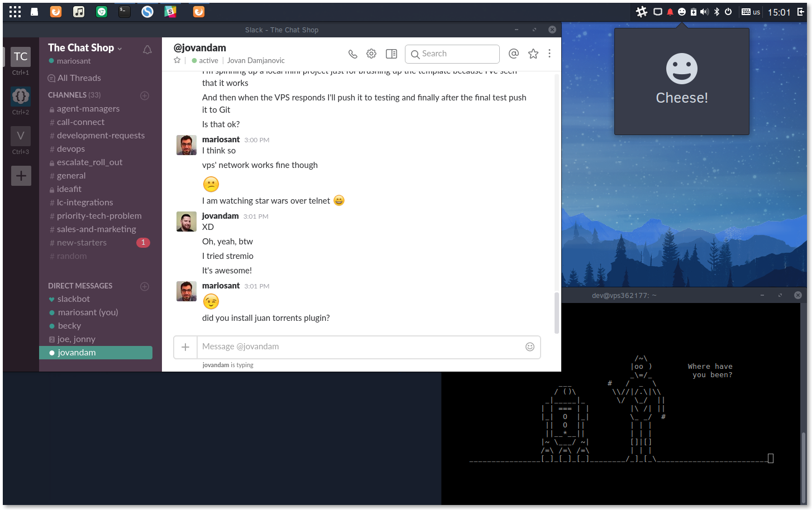Switch to the second workspace (Ctrl+2)
The height and width of the screenshot is (510, 812).
(x=21, y=97)
